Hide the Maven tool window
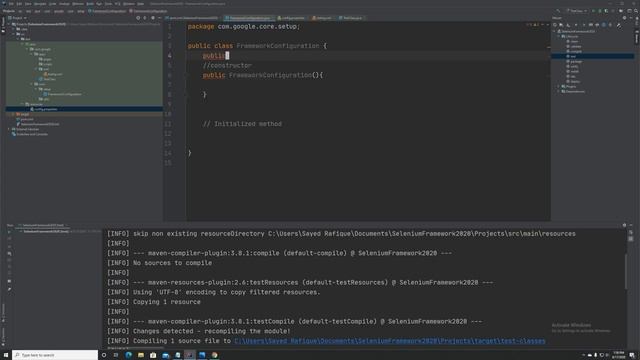Image resolution: width=640 pixels, height=360 pixels. click(631, 18)
